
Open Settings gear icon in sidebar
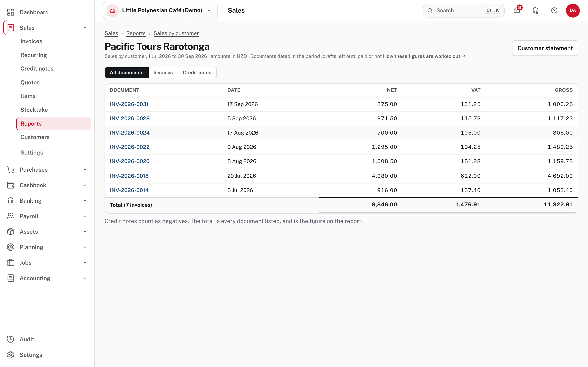11,355
